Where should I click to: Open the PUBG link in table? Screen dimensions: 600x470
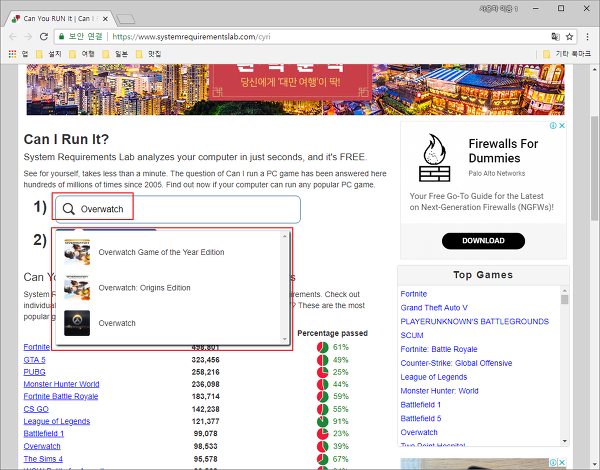(34, 372)
